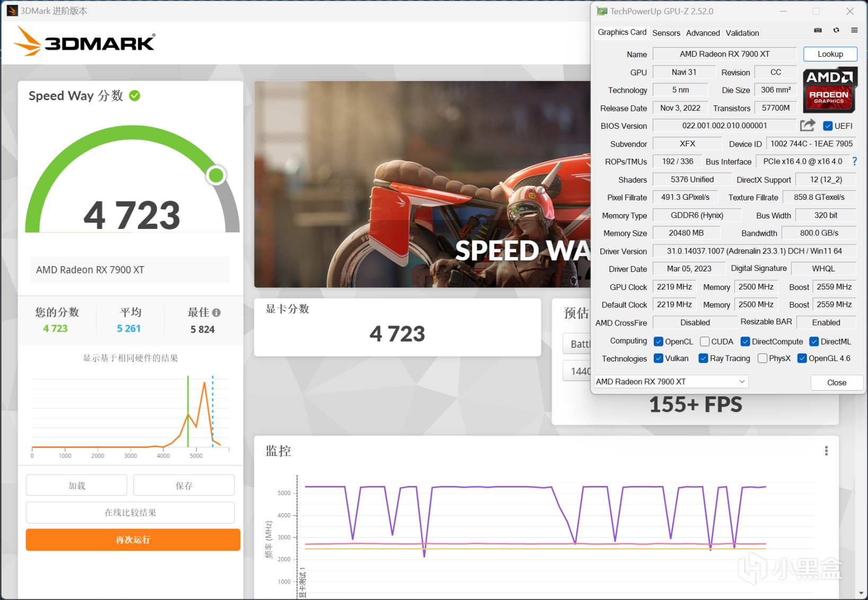Screen dimensions: 868x600
Task: Toggle the Ray Tracing checkbox
Action: pyautogui.click(x=704, y=358)
